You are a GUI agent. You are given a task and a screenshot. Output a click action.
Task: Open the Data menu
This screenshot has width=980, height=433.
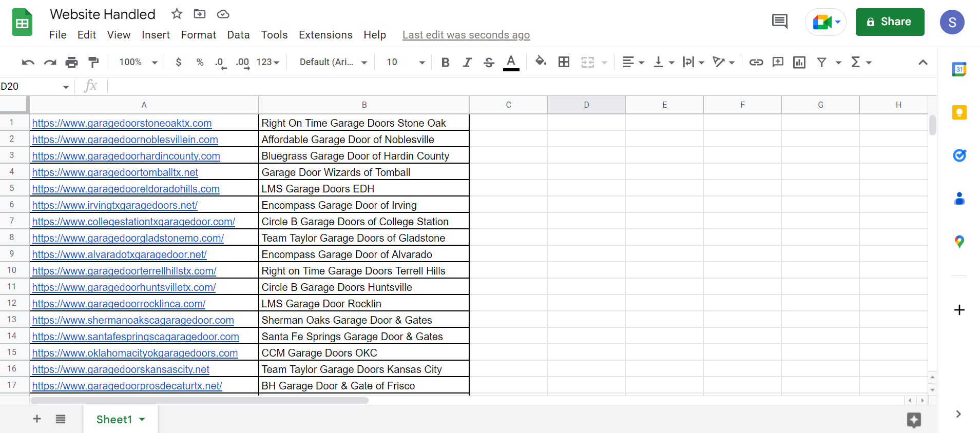coord(238,35)
